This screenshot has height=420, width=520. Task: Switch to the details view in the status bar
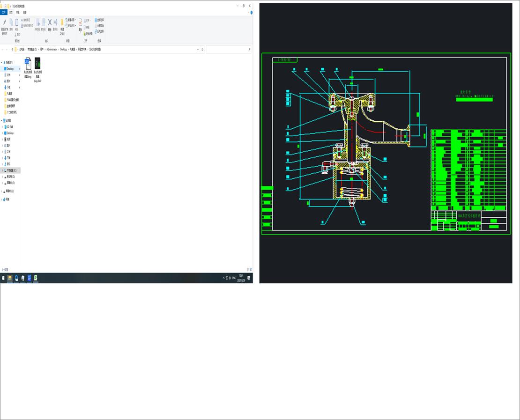coord(248,270)
